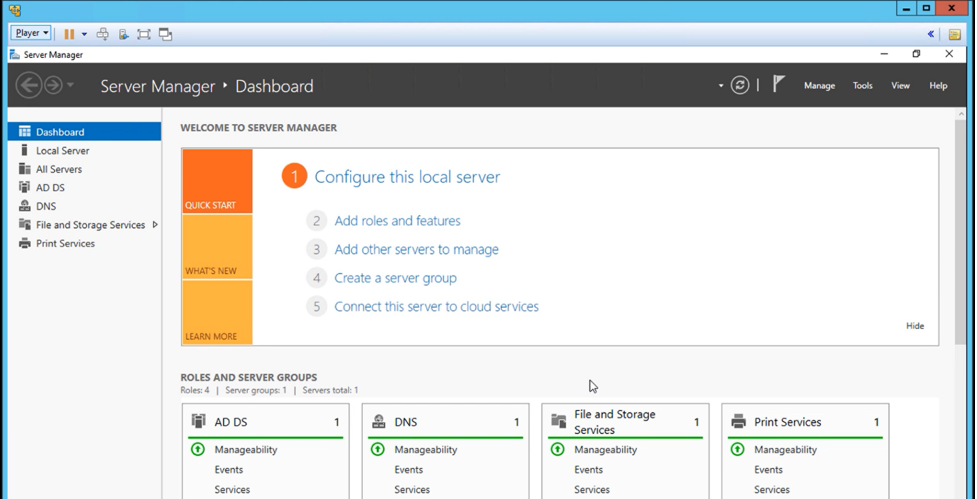
Task: Open the Manage menu
Action: tap(819, 86)
